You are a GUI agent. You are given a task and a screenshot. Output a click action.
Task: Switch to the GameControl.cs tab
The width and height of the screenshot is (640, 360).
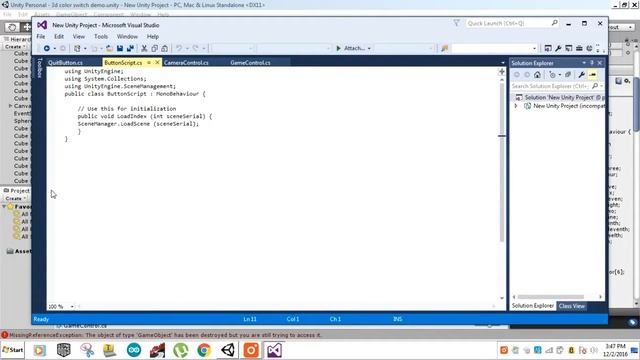(250, 62)
